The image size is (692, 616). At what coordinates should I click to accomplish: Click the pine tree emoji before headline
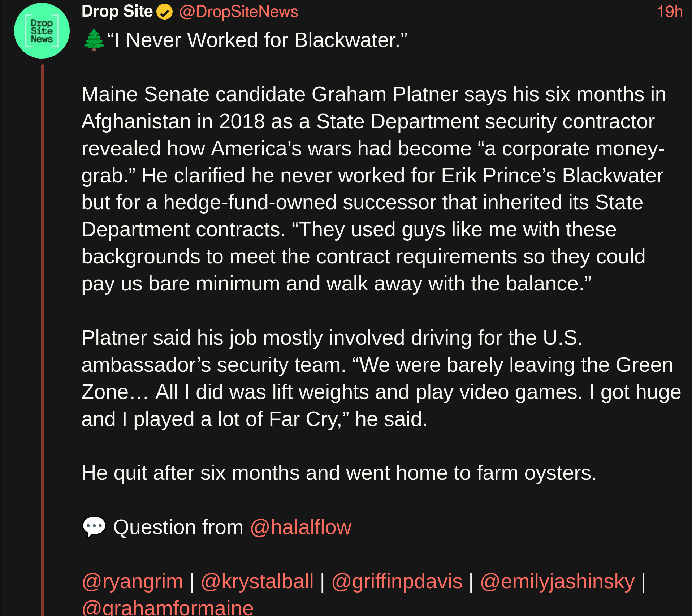click(94, 40)
